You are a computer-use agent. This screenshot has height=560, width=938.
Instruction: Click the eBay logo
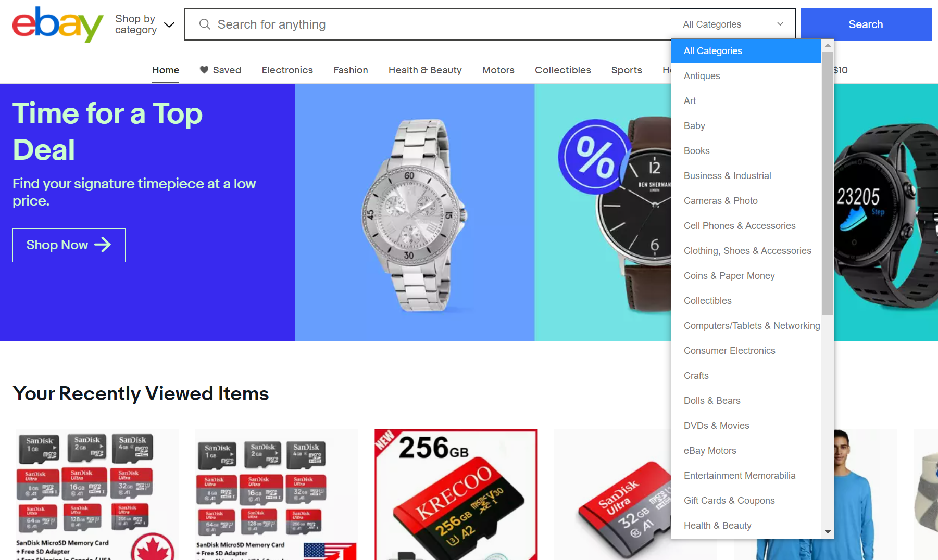(x=58, y=24)
